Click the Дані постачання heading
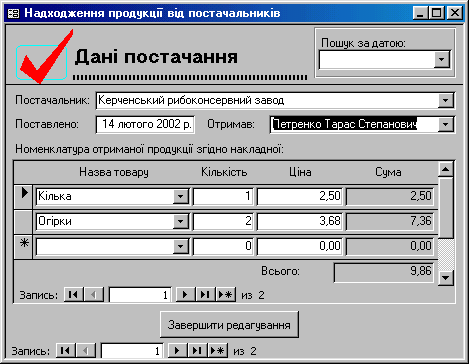Screen dimensions: 469x364 pyautogui.click(x=156, y=57)
